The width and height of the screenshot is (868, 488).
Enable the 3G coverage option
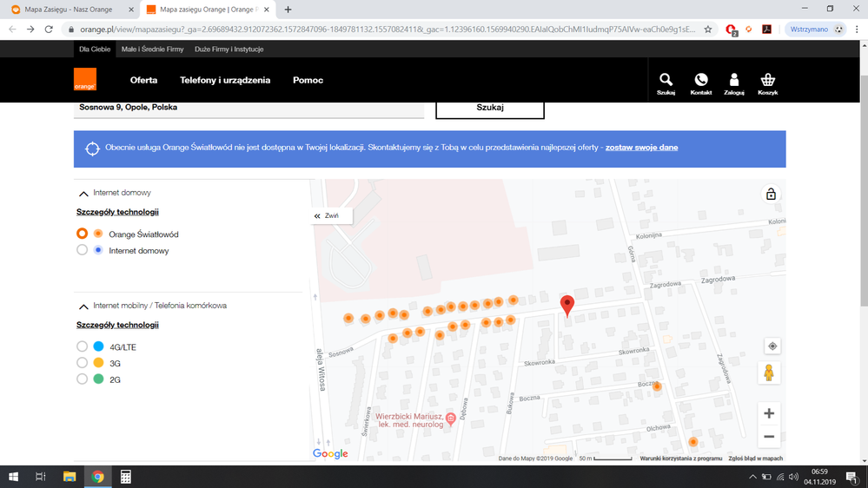(x=83, y=363)
